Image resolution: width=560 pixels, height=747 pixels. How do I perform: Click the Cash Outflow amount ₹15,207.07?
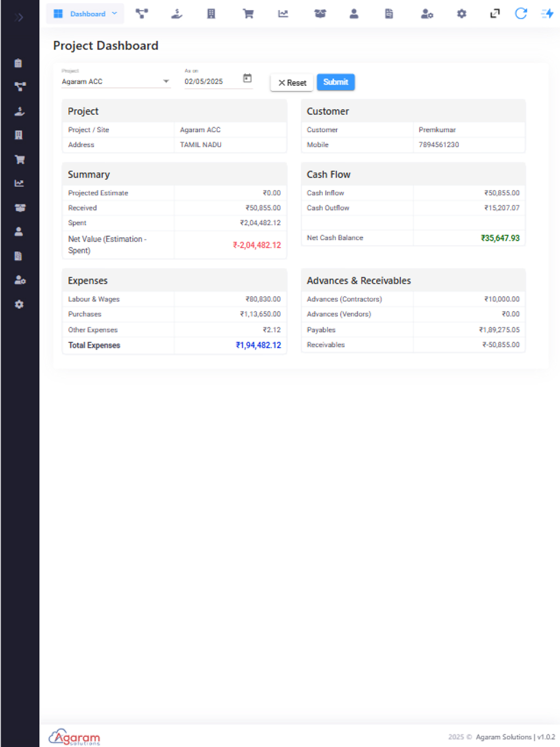pos(502,208)
